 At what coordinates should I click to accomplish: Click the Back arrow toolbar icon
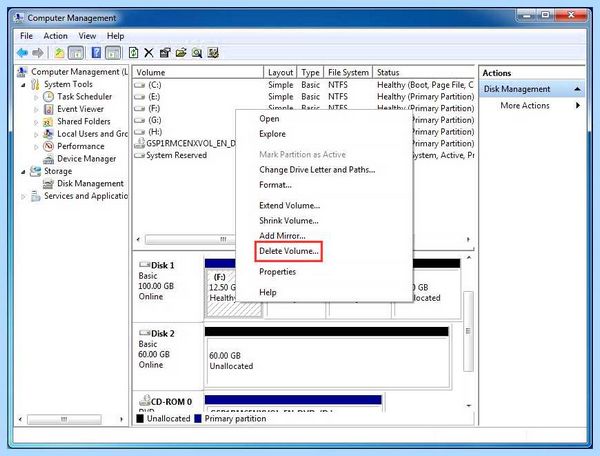point(22,52)
